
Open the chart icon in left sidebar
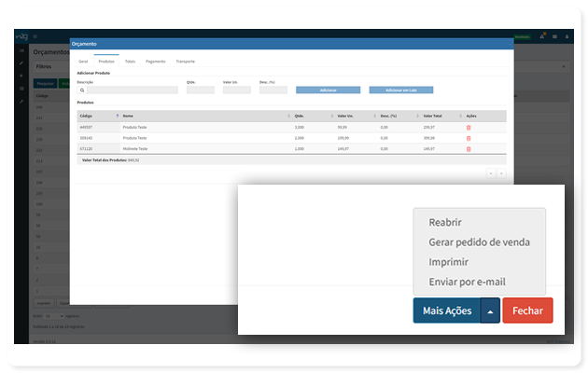pyautogui.click(x=21, y=50)
